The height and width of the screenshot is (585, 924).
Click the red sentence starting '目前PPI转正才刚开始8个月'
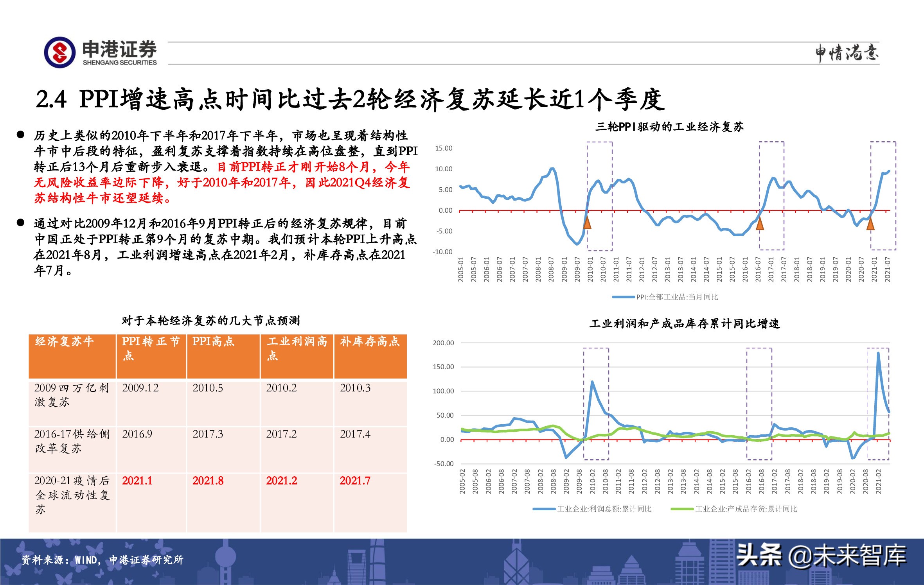click(x=222, y=183)
